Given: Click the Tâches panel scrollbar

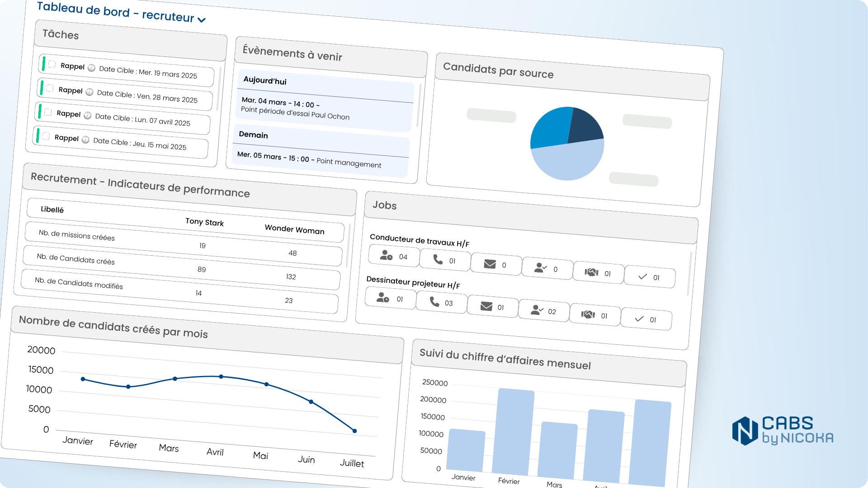Looking at the screenshot, I should [218, 89].
